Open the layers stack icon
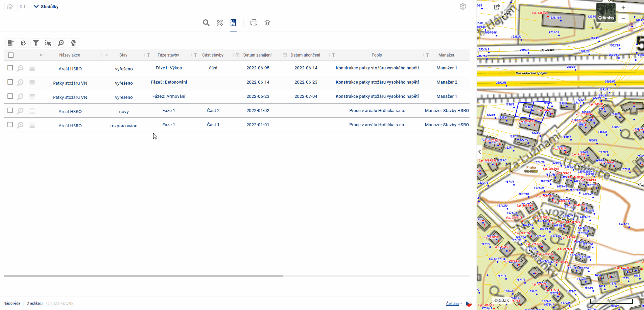The height and width of the screenshot is (310, 644). point(267,23)
